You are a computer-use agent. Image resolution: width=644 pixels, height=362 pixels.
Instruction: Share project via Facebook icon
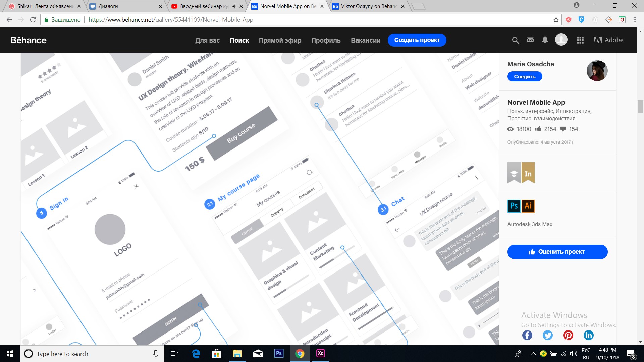pyautogui.click(x=527, y=335)
